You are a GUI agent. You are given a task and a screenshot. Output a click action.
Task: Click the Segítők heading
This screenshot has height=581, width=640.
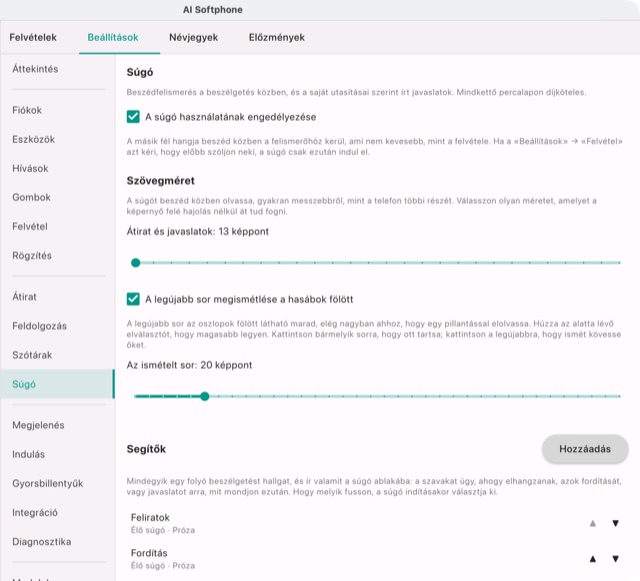click(x=146, y=449)
